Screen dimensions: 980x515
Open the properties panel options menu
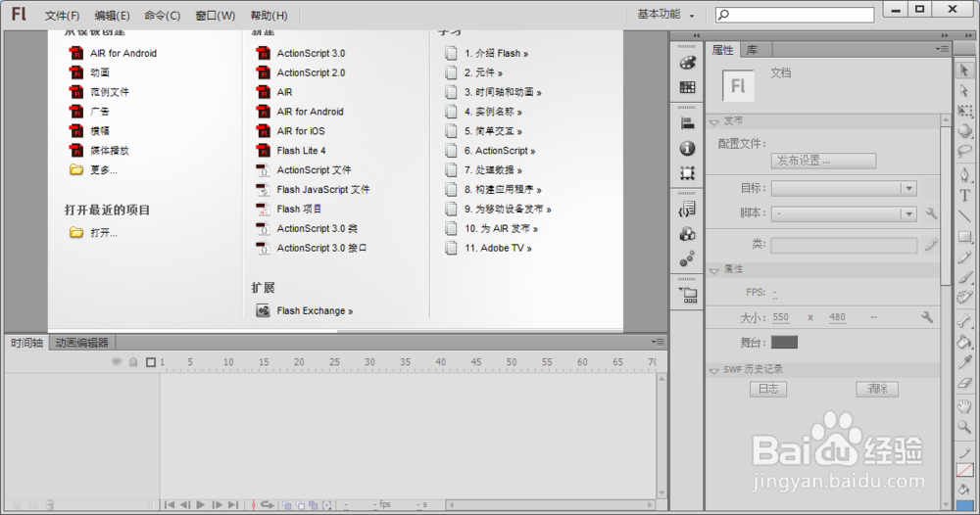tap(943, 49)
